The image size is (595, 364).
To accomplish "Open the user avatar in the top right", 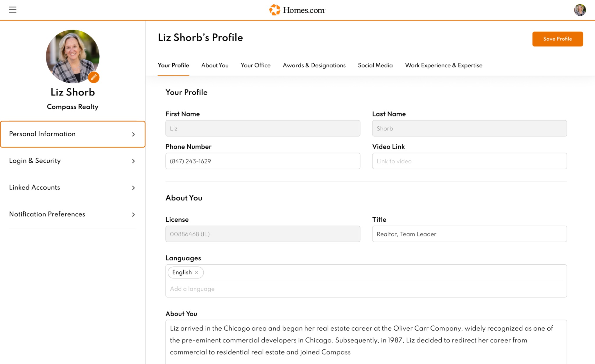I will pos(580,10).
